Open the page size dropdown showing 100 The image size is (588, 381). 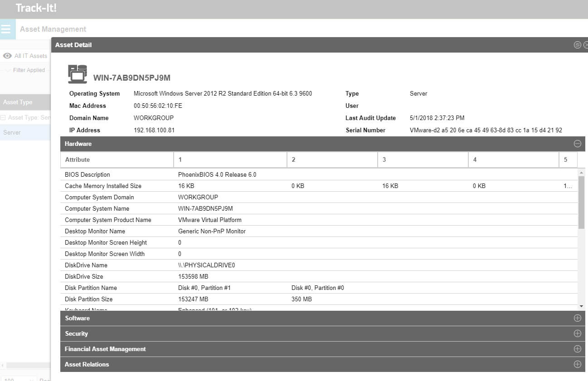coord(17,380)
